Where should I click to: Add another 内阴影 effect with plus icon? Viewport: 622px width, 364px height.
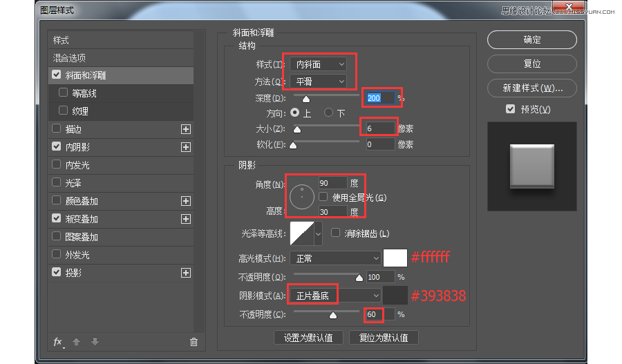coord(186,147)
